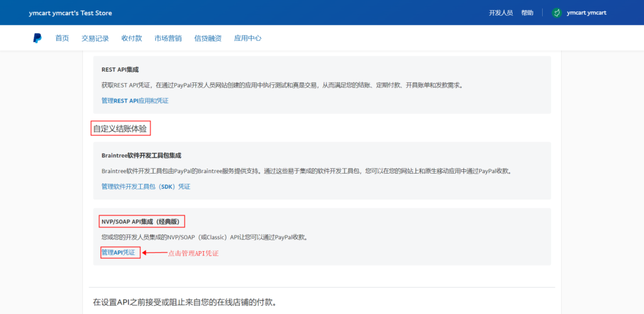Open the 开发人员 link in header
644x314 pixels.
point(501,13)
